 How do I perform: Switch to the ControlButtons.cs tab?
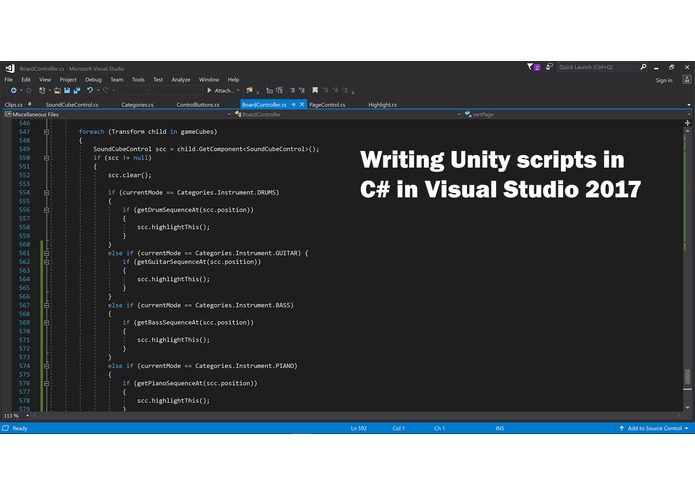(x=198, y=105)
